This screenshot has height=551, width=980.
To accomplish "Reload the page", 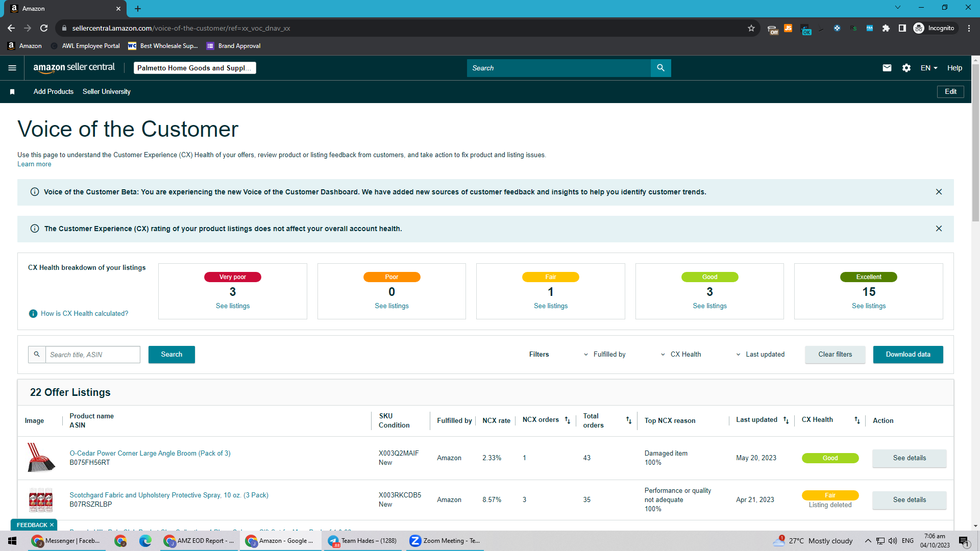I will coord(44,28).
